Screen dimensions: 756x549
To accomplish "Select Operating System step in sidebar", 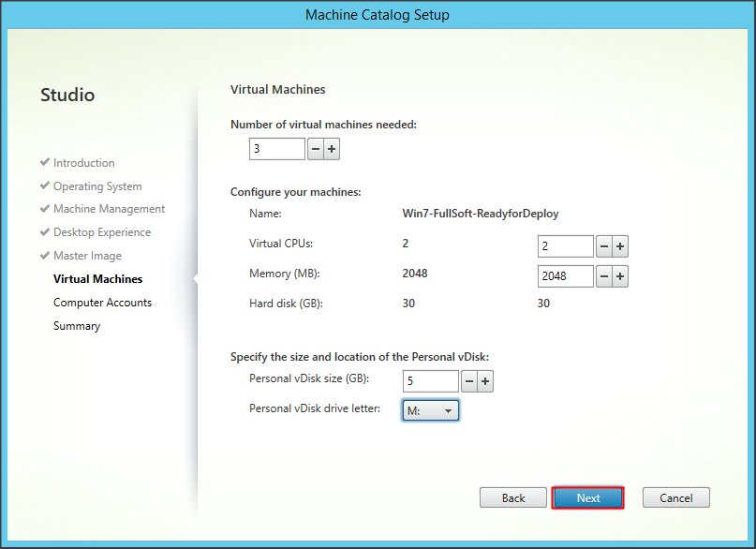I will point(97,186).
